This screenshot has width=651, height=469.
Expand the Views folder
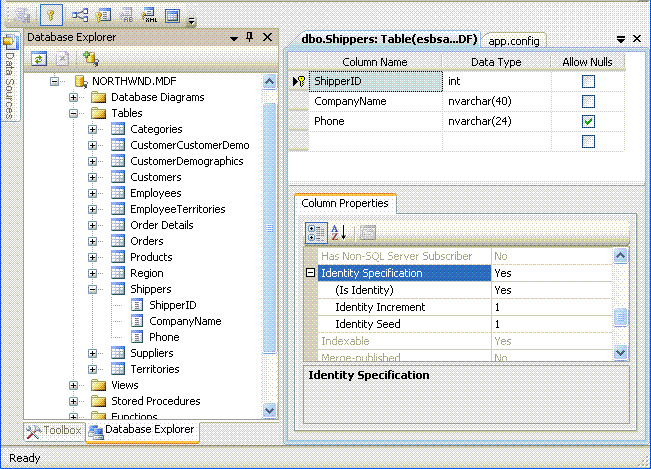[x=73, y=386]
